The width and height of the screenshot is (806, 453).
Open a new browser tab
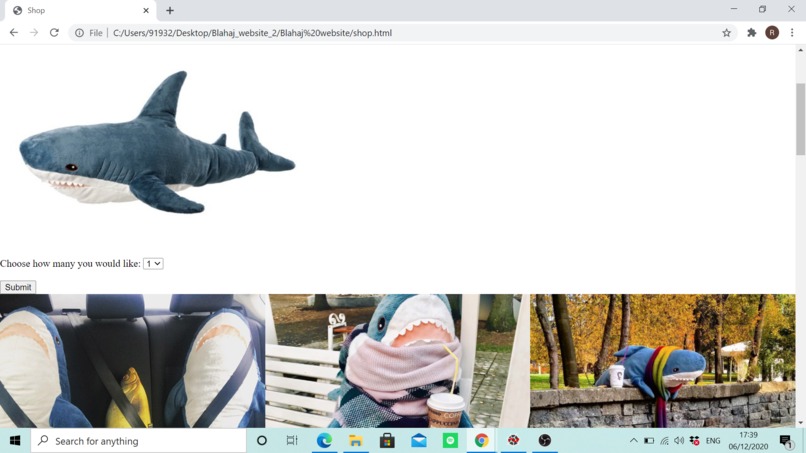[x=170, y=10]
